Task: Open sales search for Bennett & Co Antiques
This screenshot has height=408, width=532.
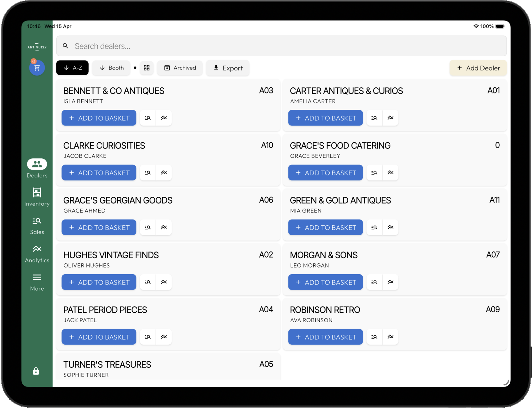Action: 148,118
